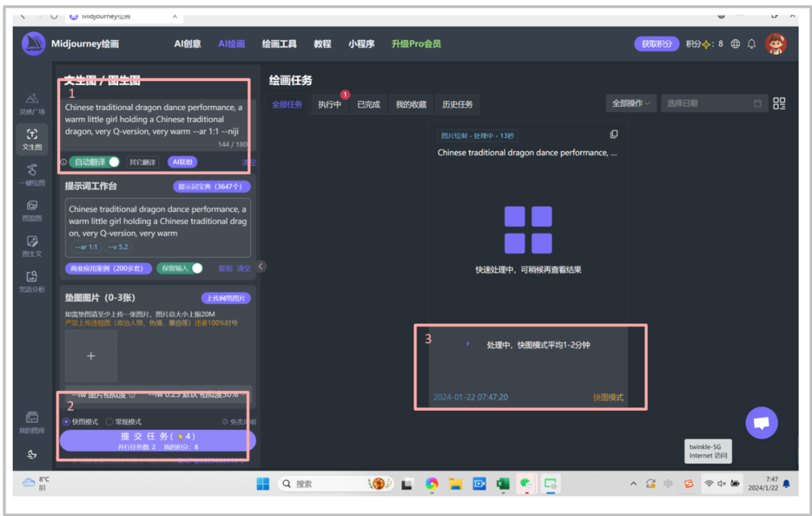Click the copy icon on task card
Image resolution: width=812 pixels, height=516 pixels.
(614, 135)
